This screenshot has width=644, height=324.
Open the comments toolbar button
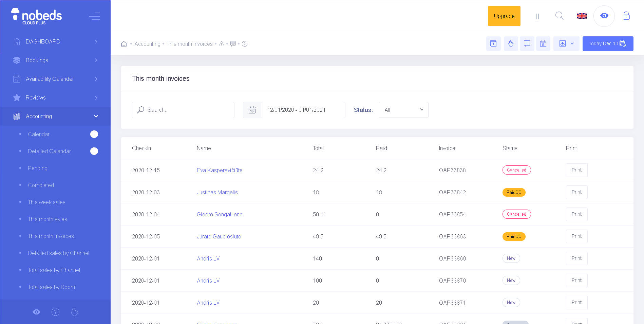527,43
